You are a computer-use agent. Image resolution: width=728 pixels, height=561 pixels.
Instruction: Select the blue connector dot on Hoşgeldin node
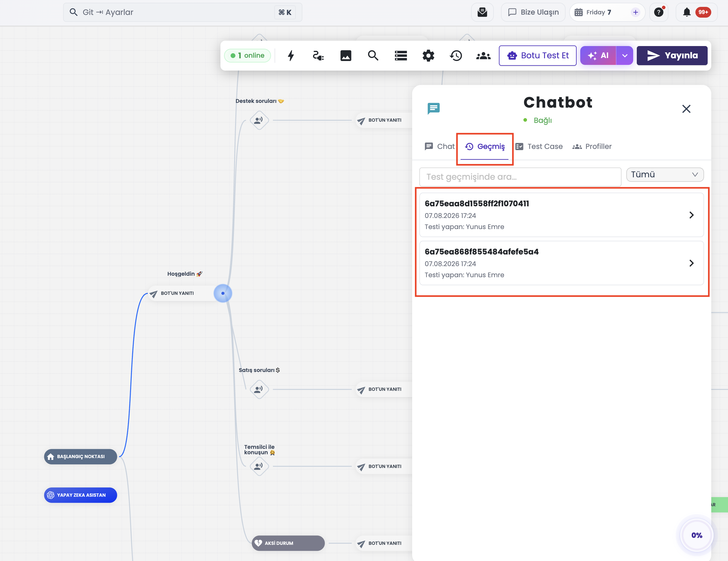[223, 293]
